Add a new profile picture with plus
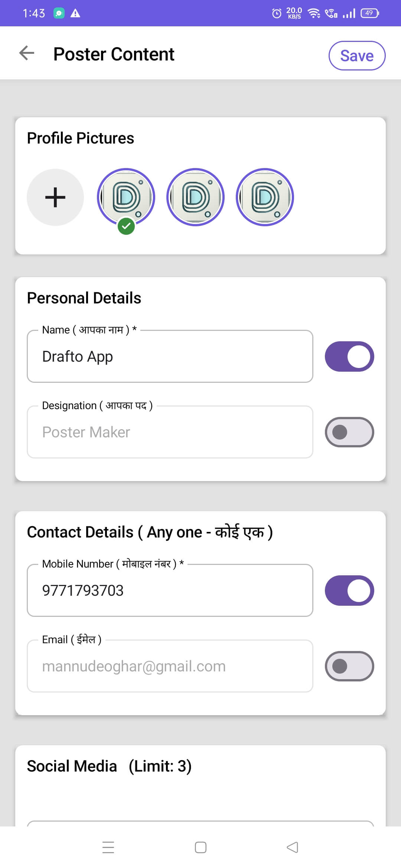401x868 pixels. [x=55, y=197]
